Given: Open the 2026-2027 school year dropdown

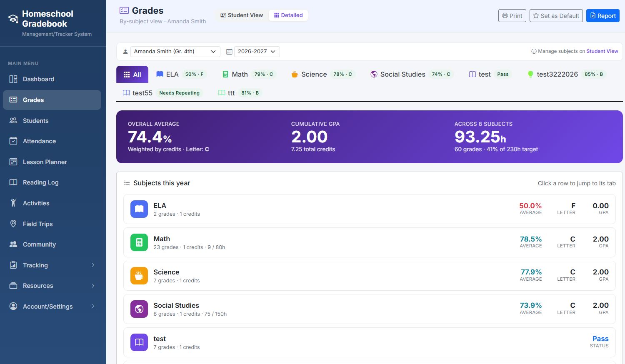Looking at the screenshot, I should pos(257,52).
